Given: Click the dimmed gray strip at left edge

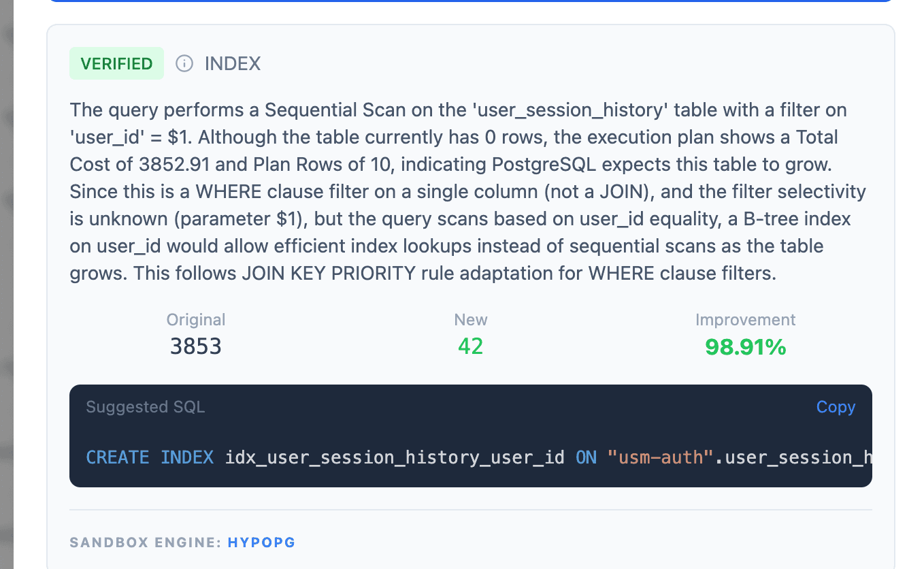Looking at the screenshot, I should 7,272.
